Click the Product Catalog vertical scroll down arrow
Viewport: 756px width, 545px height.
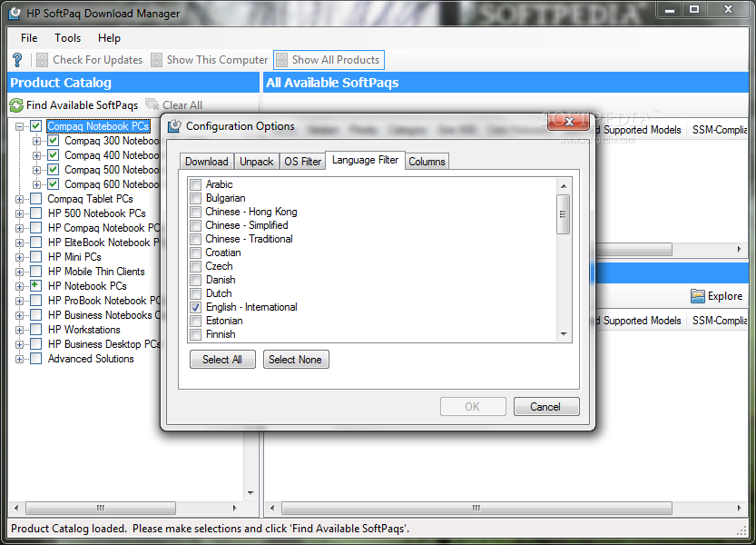coord(250,493)
